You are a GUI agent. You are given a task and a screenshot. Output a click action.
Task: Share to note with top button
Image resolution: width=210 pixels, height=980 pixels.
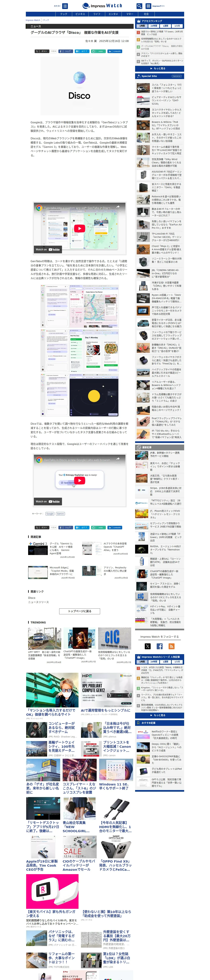click(x=98, y=51)
